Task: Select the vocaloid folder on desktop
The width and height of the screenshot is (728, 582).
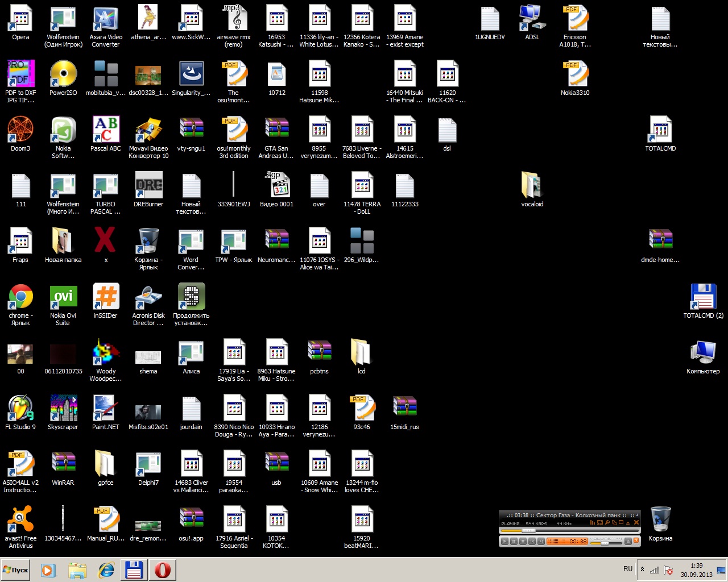Action: 532,186
